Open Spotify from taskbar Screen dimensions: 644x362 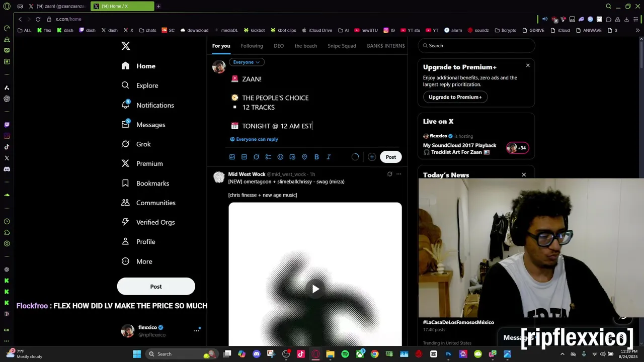[x=345, y=354]
